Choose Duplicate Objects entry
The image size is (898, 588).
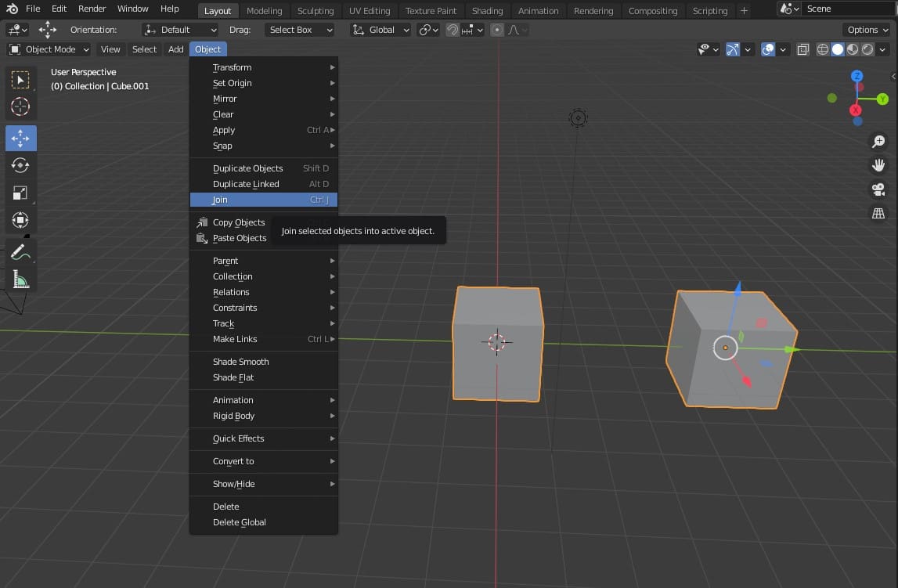click(x=263, y=168)
